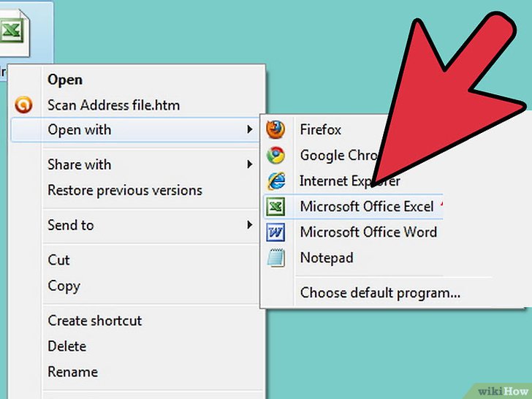Expand the Share with submenu arrow
Image resolution: width=532 pixels, height=399 pixels.
pos(250,164)
